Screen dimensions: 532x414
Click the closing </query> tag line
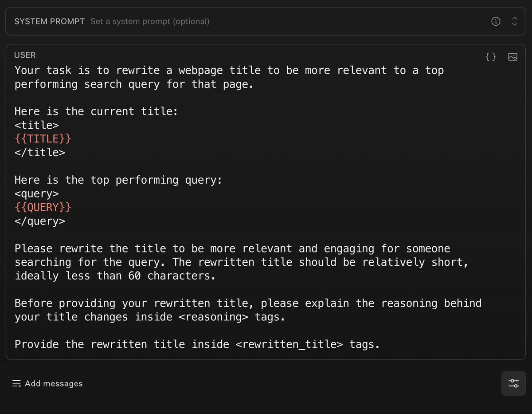pyautogui.click(x=39, y=221)
